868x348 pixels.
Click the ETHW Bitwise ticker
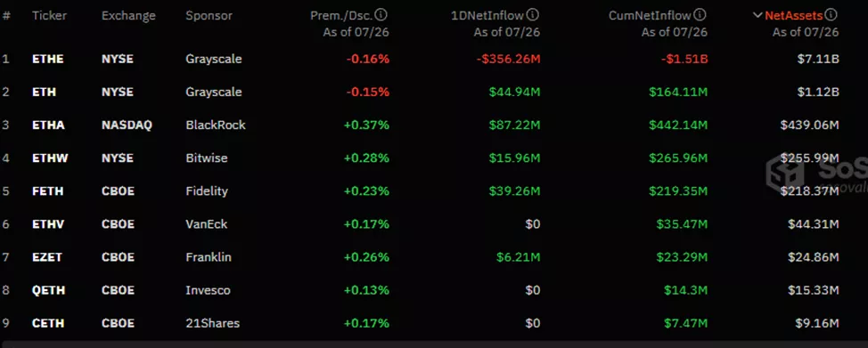[x=50, y=158]
